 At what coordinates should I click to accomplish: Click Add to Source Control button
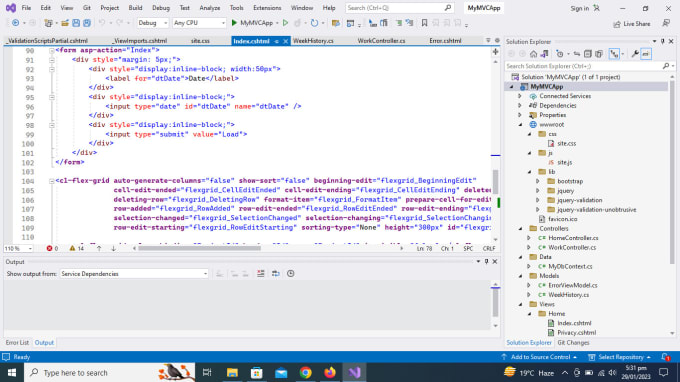(539, 357)
